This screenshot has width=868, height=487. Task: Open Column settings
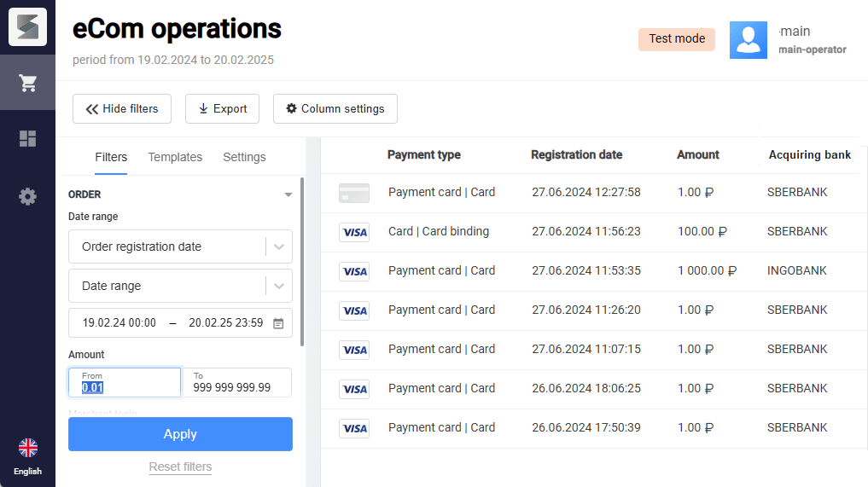point(335,109)
